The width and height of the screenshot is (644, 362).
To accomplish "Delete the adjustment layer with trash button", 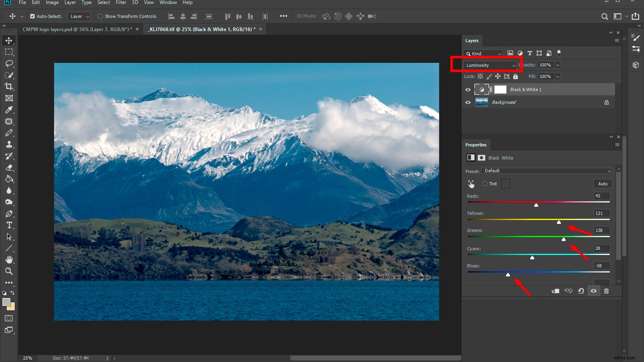I will coord(606,291).
